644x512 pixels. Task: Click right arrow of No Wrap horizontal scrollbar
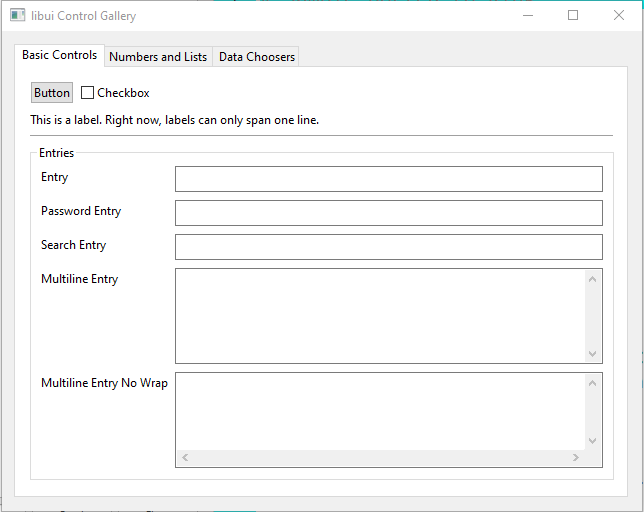[x=575, y=458]
